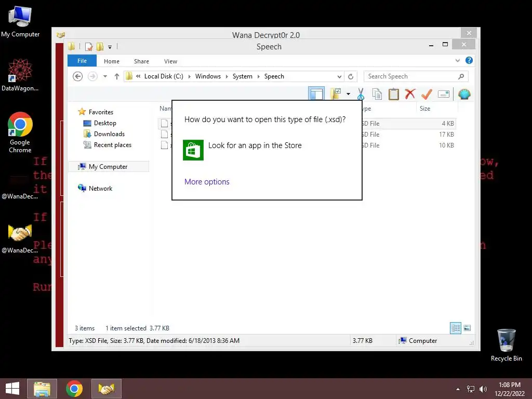Switch to the View ribbon tab
The image size is (532, 399).
click(170, 61)
